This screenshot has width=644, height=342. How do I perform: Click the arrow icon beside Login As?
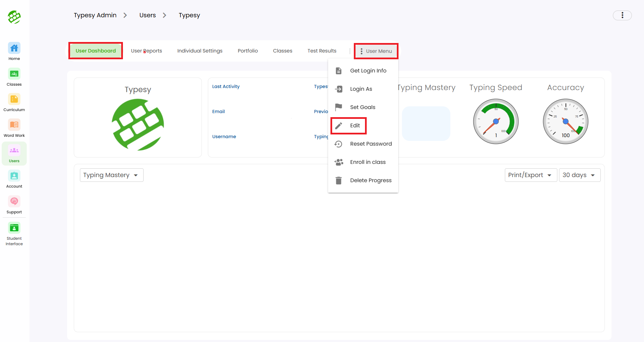(339, 89)
